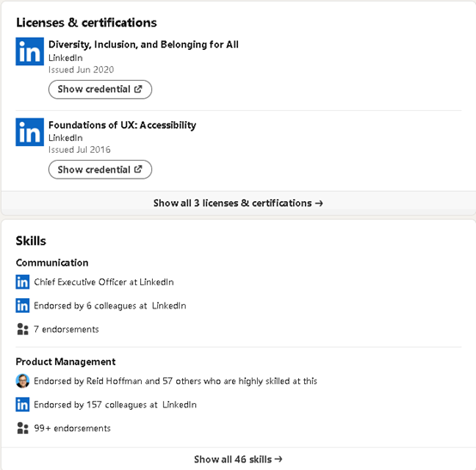Click Reid Hoffman's profile photo

[22, 381]
